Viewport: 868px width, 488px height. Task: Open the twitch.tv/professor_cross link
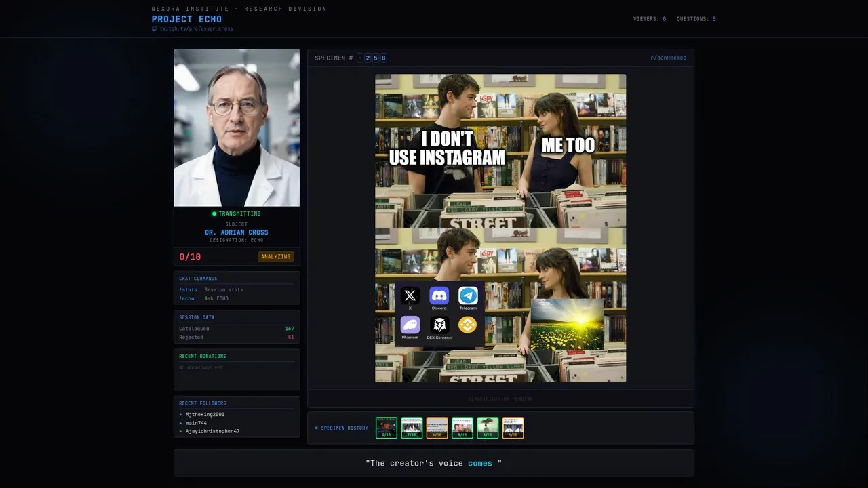196,28
